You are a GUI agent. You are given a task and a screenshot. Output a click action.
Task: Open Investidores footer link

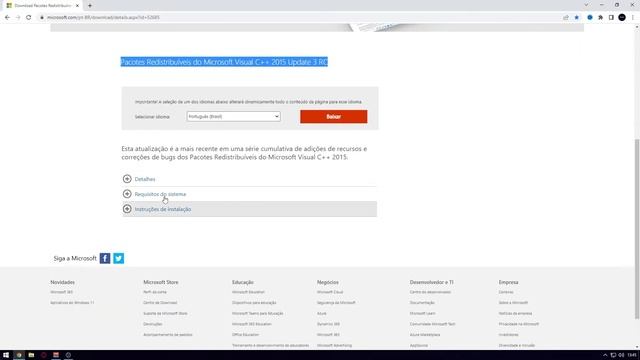508,335
